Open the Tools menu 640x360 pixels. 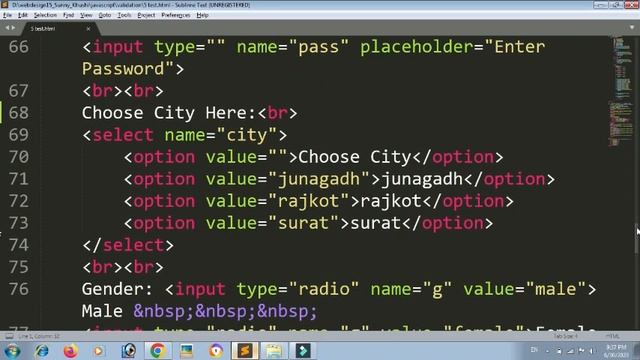(124, 15)
